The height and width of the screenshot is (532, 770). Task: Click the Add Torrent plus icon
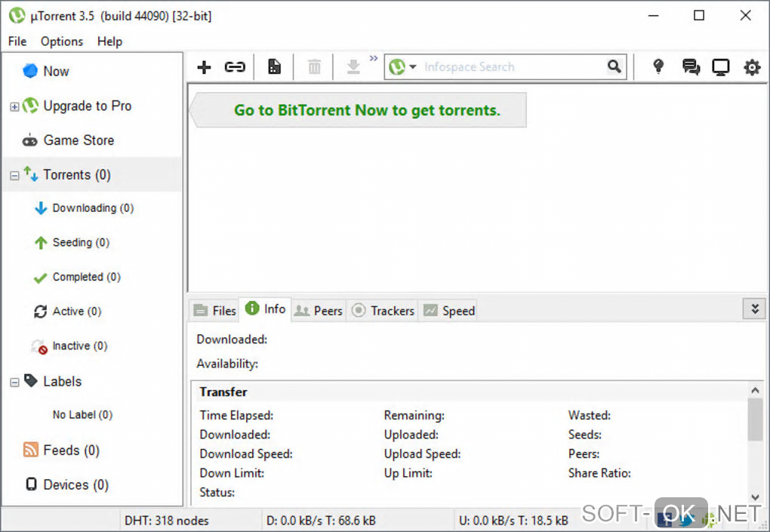[204, 66]
